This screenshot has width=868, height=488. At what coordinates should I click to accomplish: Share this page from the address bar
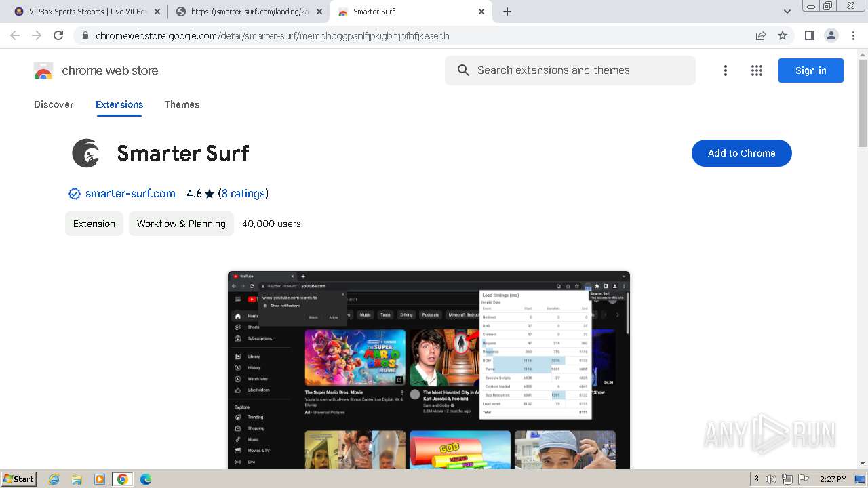(761, 35)
